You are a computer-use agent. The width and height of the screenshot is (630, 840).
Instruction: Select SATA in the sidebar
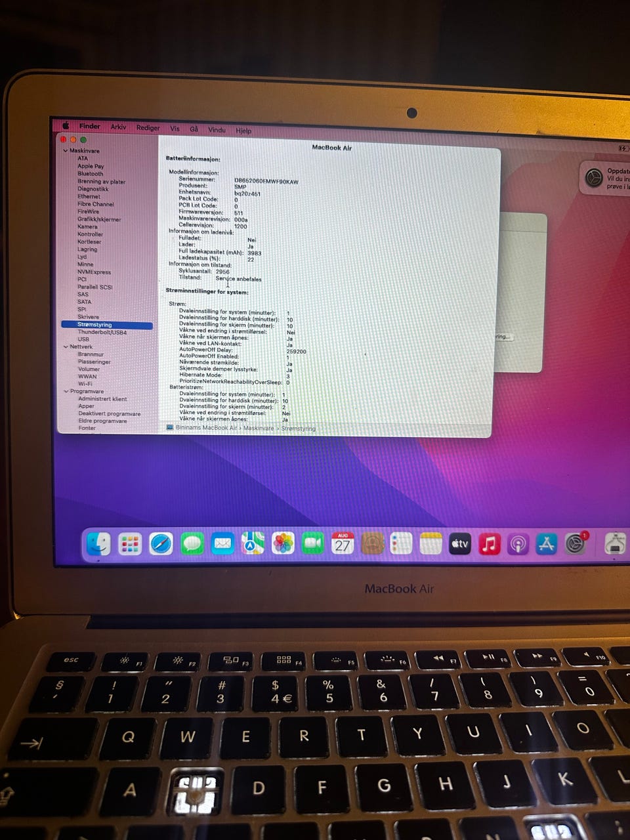click(85, 302)
